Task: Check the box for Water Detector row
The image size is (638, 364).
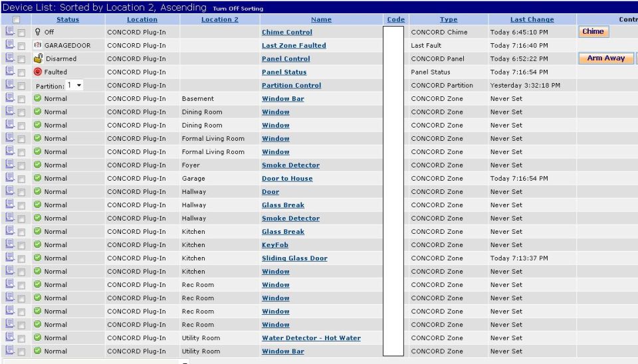Action: click(x=21, y=339)
